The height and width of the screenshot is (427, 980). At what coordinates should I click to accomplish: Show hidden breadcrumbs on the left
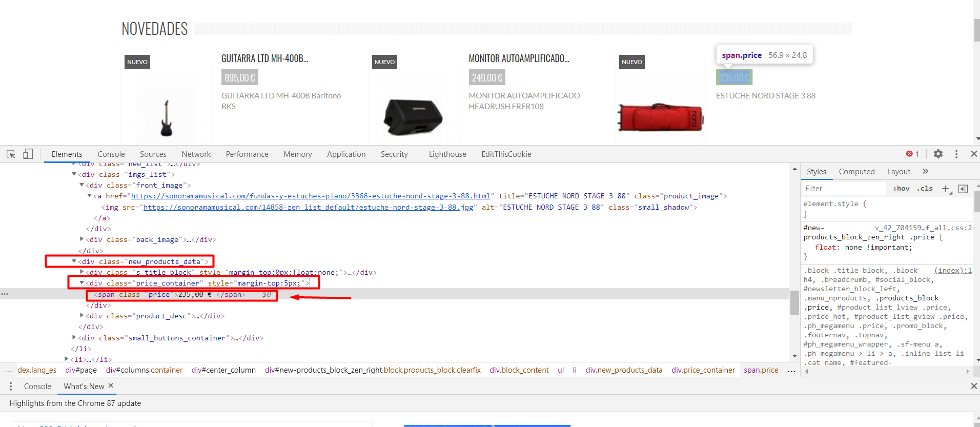point(9,370)
